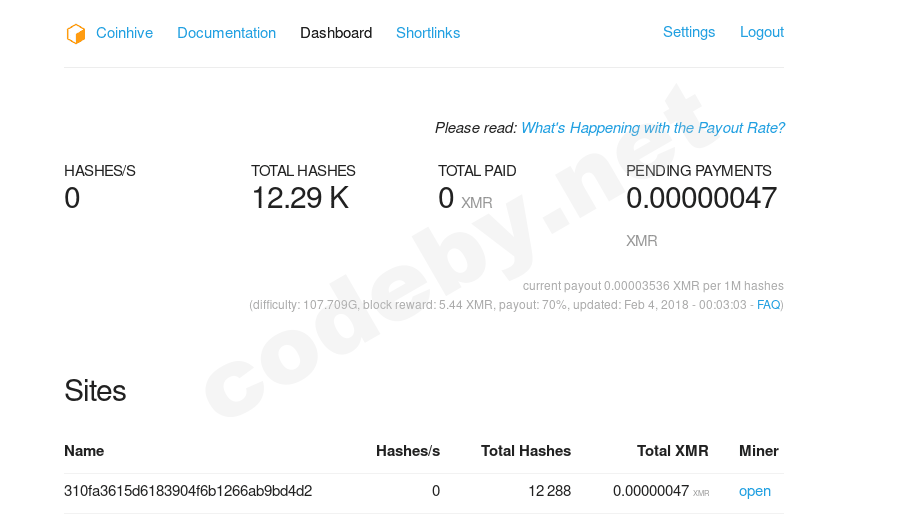Click the orange Coinhive hexagon logo
The width and height of the screenshot is (919, 520).
tap(76, 33)
